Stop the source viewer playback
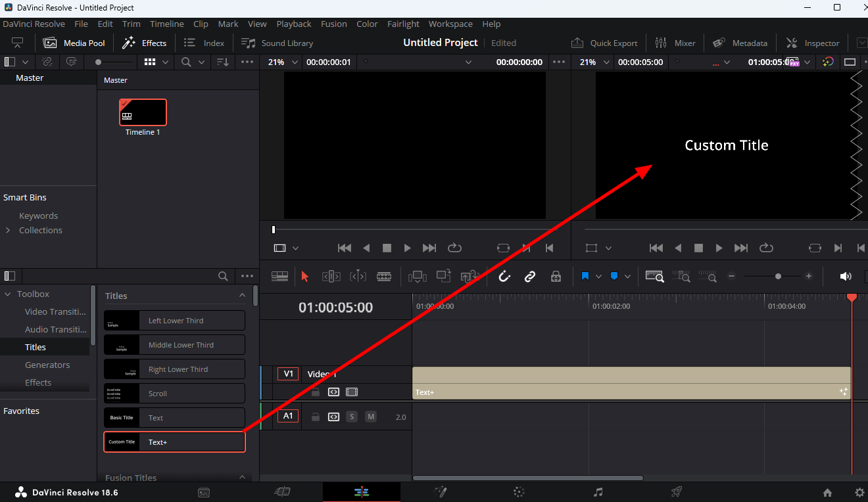 (x=387, y=248)
